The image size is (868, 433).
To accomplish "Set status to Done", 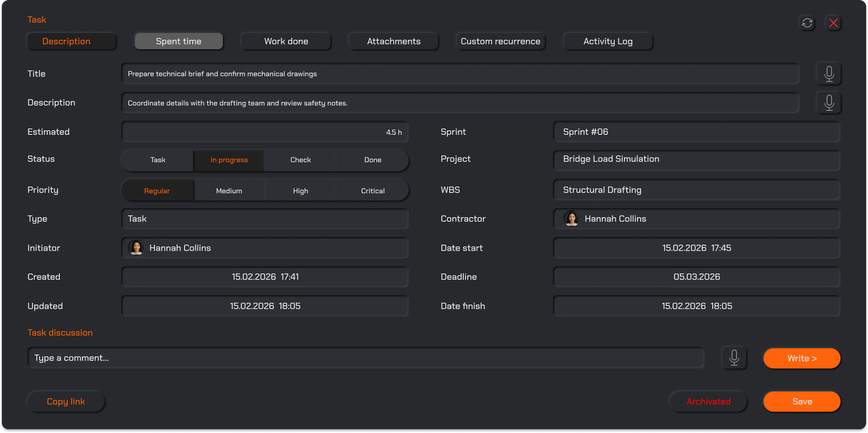I will pyautogui.click(x=373, y=160).
